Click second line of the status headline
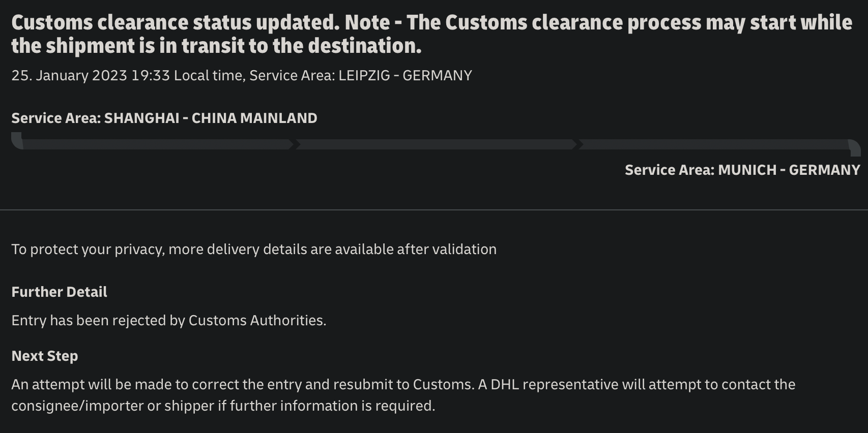This screenshot has height=433, width=868. [216, 46]
